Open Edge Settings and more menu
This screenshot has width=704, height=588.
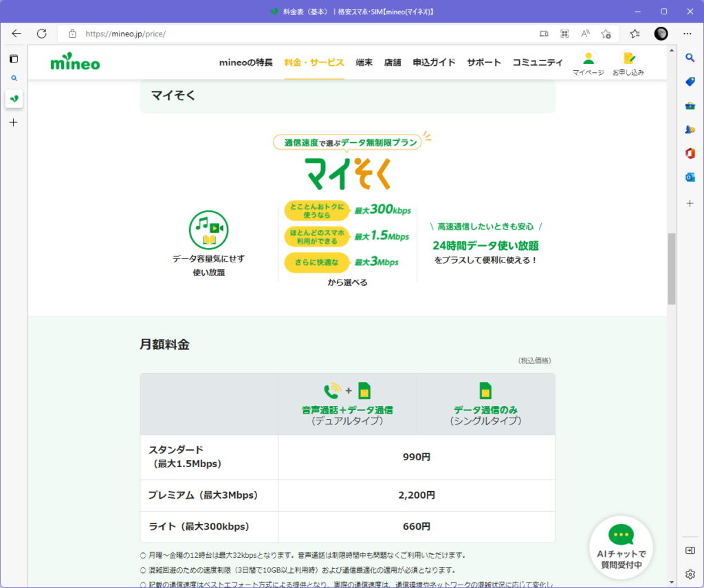687,34
